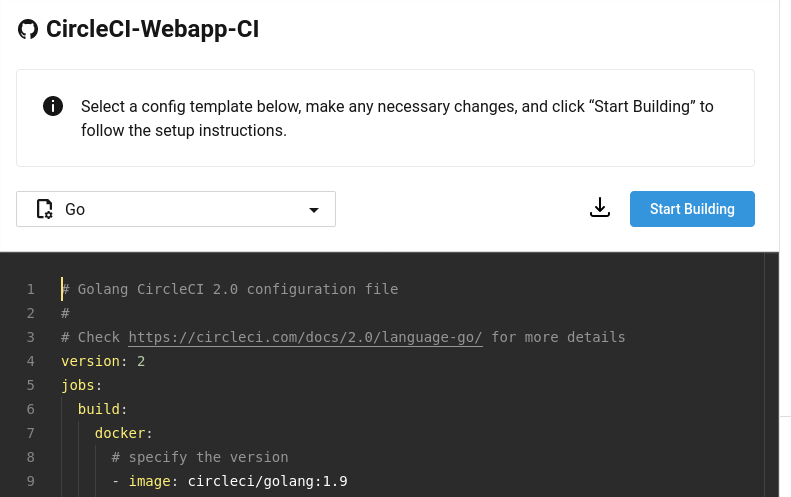Open the circleci.com language-go docs link
The image size is (791, 497).
(x=306, y=337)
